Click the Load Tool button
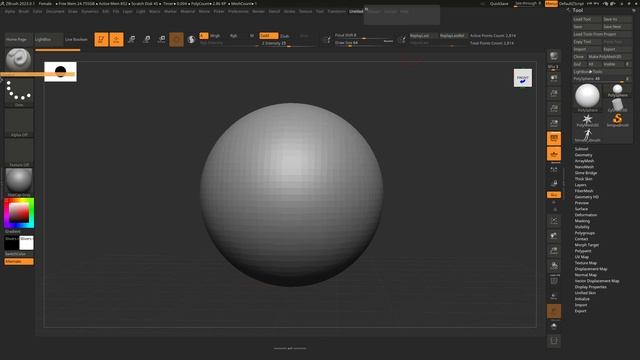Image resolution: width=640 pixels, height=360 pixels. (x=587, y=19)
